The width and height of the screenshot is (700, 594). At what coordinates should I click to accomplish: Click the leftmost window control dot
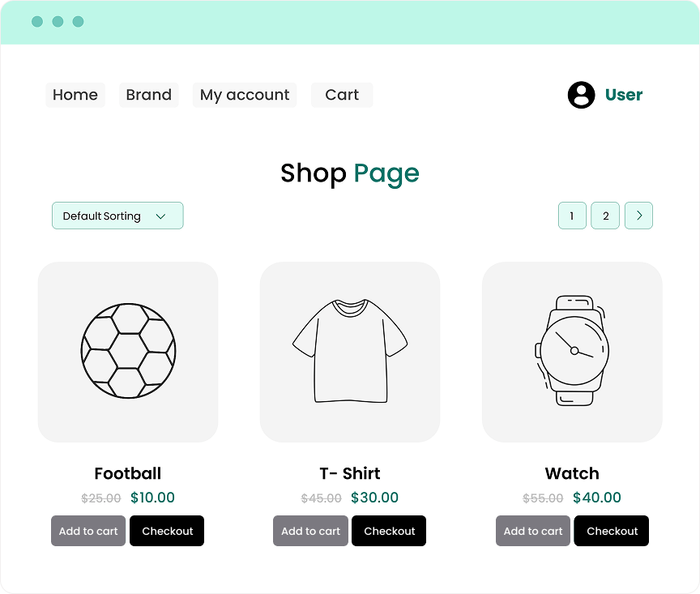pos(36,22)
